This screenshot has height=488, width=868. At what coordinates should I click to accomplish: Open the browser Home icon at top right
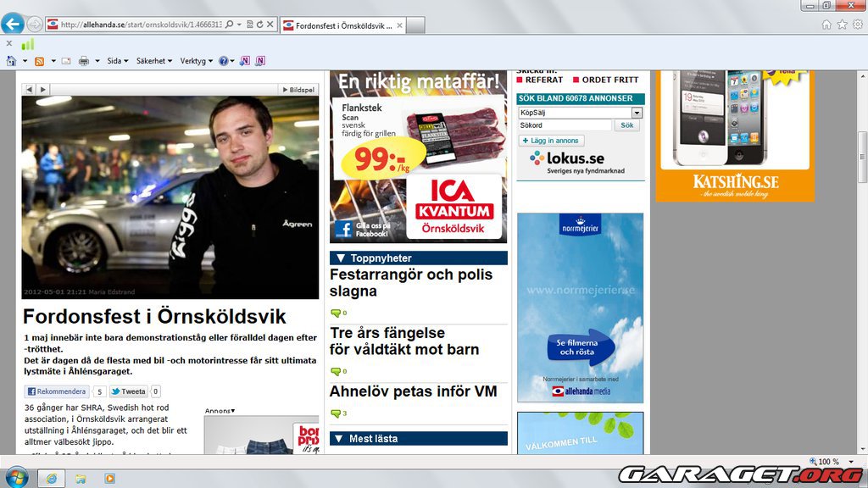pyautogui.click(x=826, y=25)
